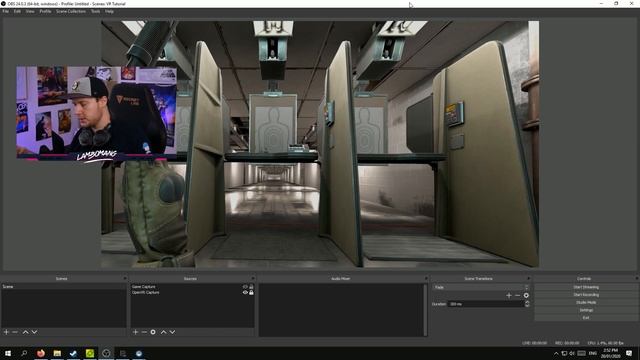640x360 pixels.
Task: Open Steam from the taskbar
Action: click(x=73, y=353)
